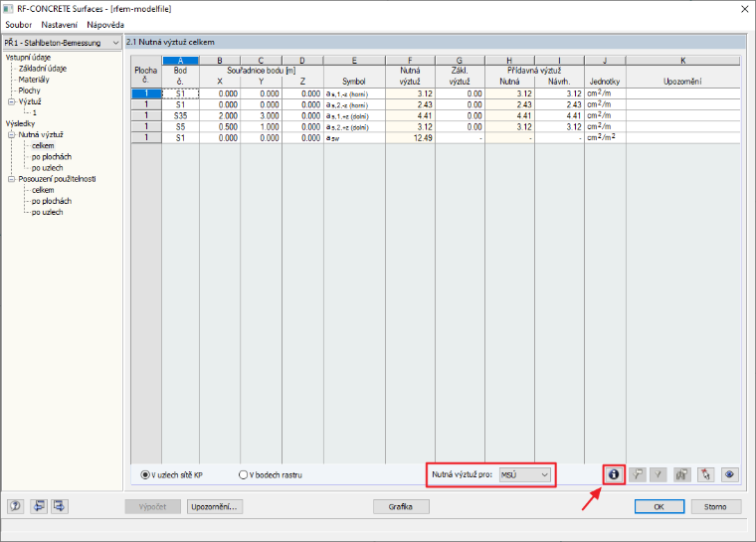This screenshot has width=756, height=542.
Task: Click the S5 point cell
Action: 180,127
